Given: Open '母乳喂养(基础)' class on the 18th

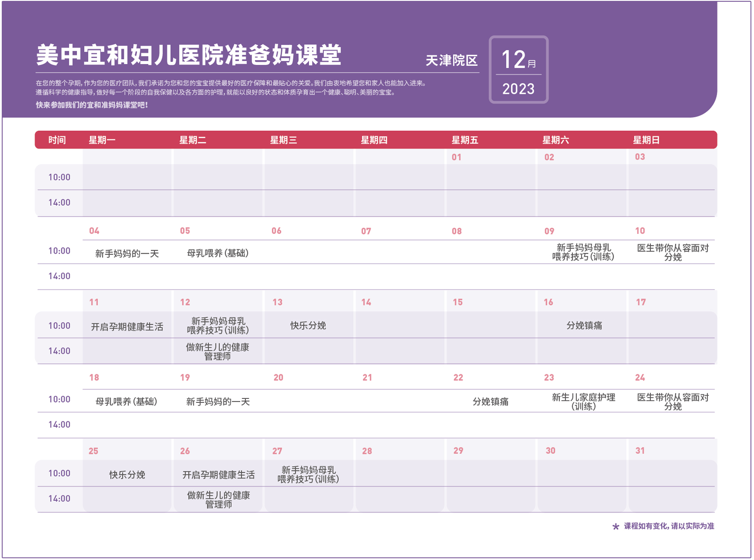Looking at the screenshot, I should [x=126, y=402].
